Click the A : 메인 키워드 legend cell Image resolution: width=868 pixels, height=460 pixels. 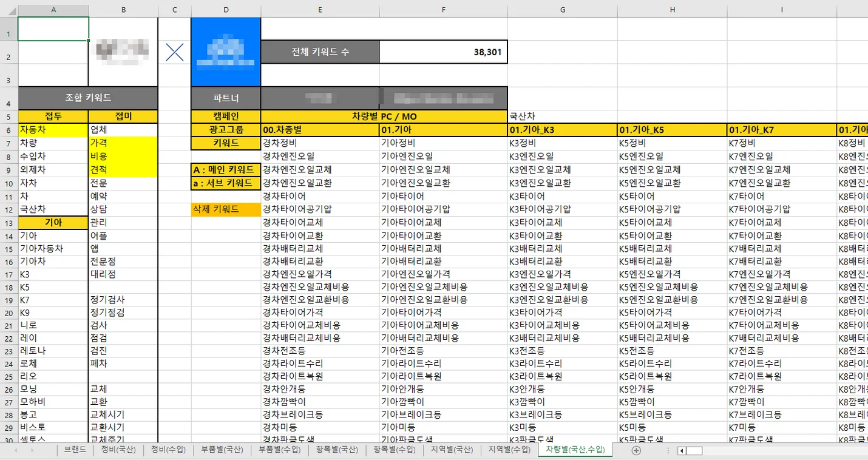coord(226,170)
